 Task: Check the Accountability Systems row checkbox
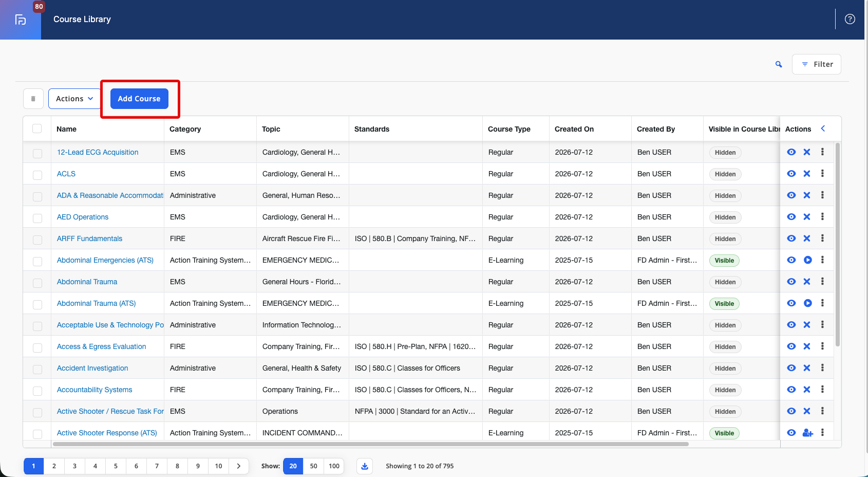pyautogui.click(x=37, y=391)
